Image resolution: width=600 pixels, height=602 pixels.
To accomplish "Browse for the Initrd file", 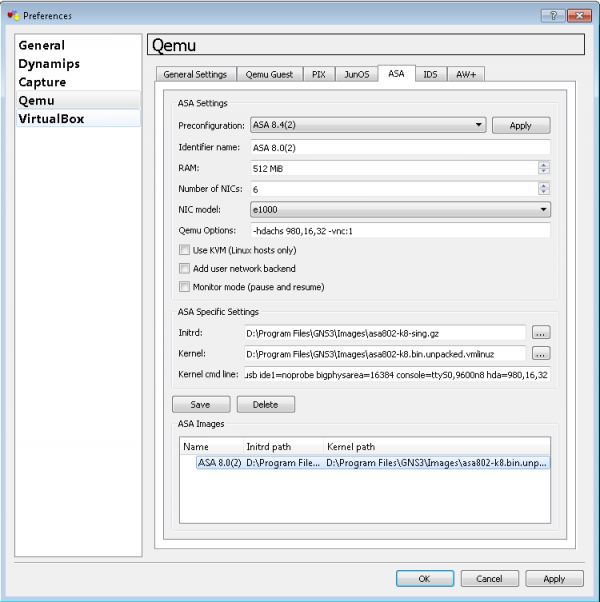I will (541, 333).
